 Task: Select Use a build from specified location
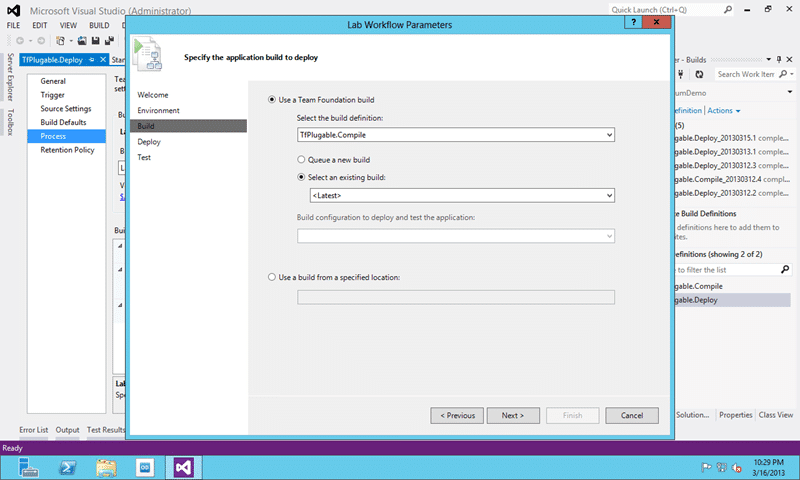(272, 277)
